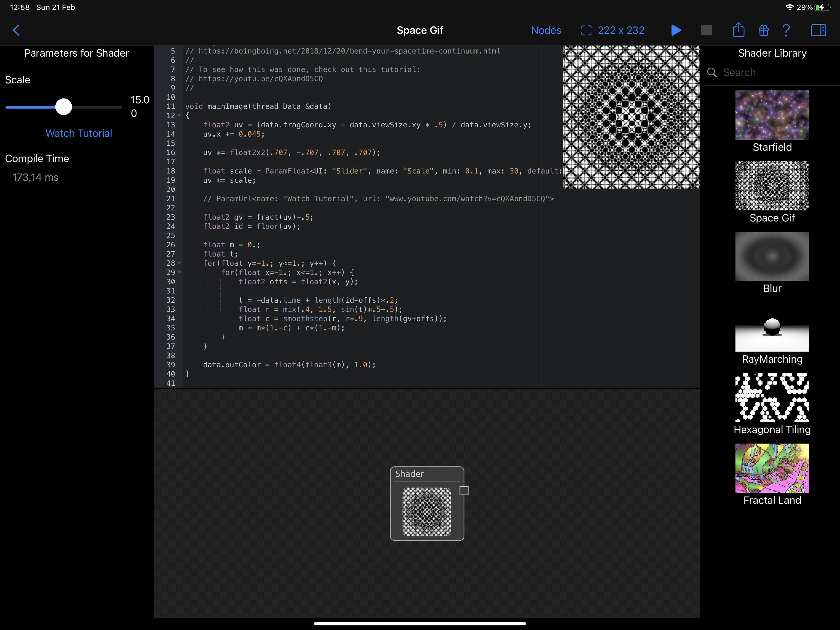Click the ParamUrl comment on line 21
The width and height of the screenshot is (840, 630).
(378, 199)
